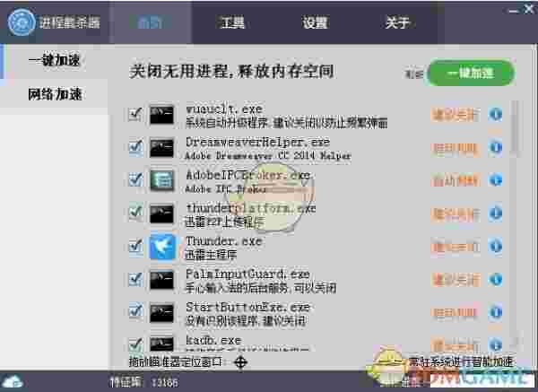Deselect the Thunder.exe checkbox
This screenshot has height=392, width=538.
click(x=135, y=246)
